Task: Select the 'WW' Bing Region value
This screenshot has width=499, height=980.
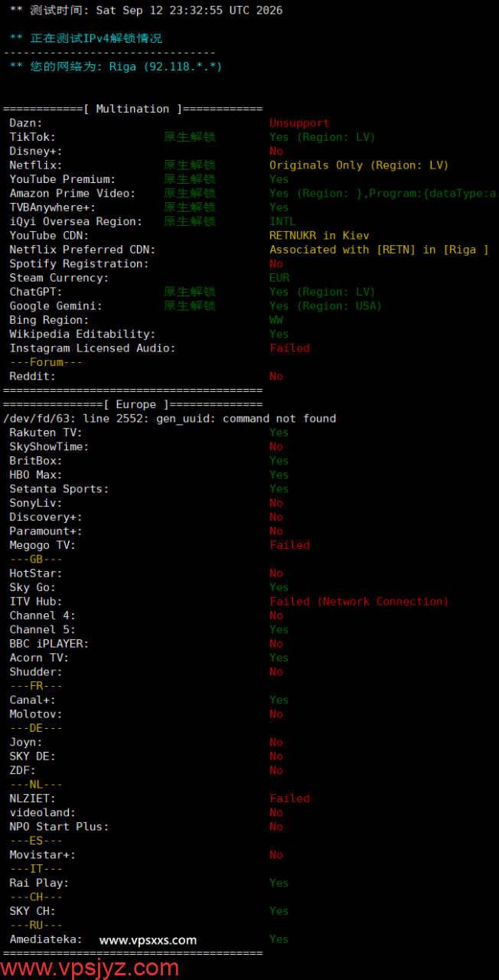Action: tap(276, 320)
